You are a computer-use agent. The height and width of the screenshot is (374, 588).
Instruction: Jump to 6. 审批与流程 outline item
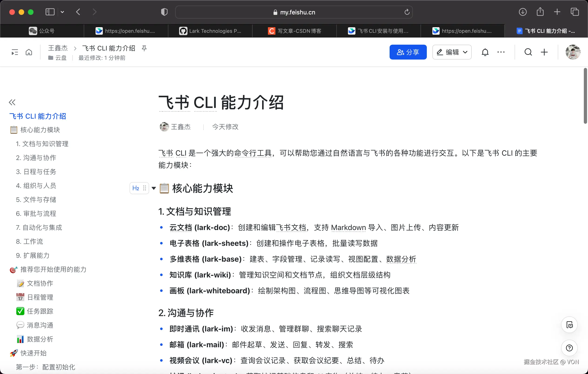tap(36, 214)
